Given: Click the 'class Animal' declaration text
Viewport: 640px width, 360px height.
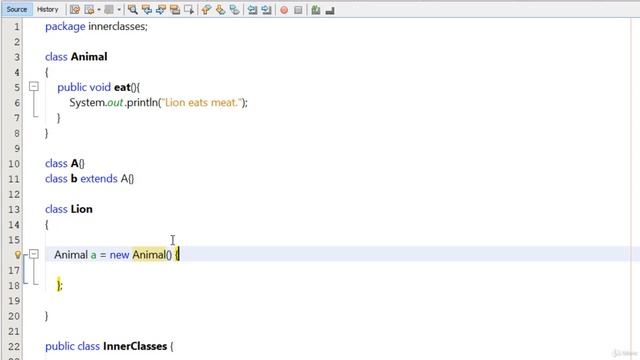Looking at the screenshot, I should pos(76,57).
